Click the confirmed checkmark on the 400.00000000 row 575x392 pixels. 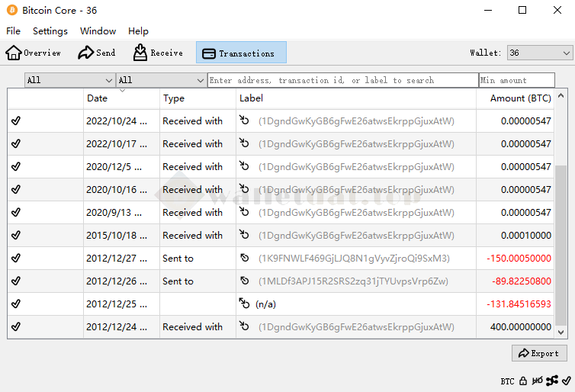click(16, 326)
